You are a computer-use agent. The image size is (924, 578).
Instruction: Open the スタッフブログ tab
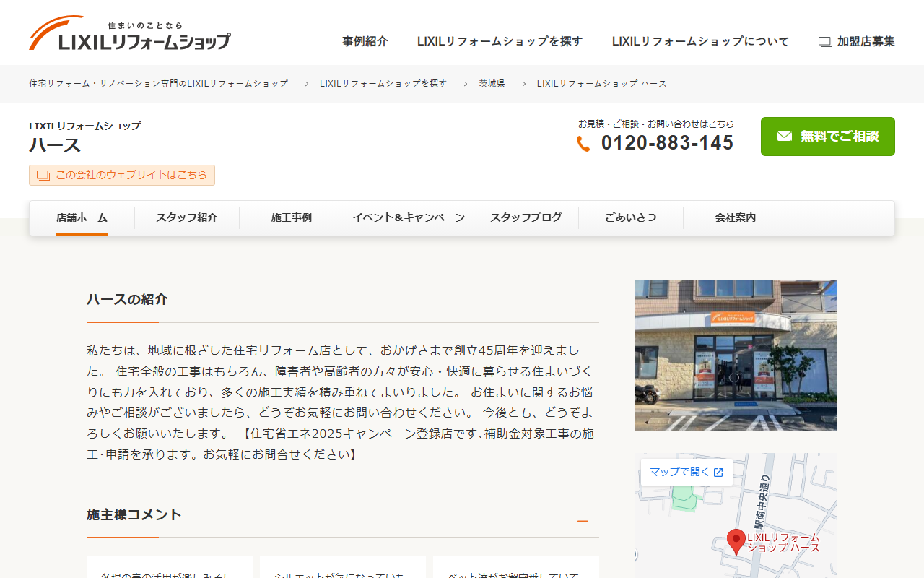coord(526,217)
